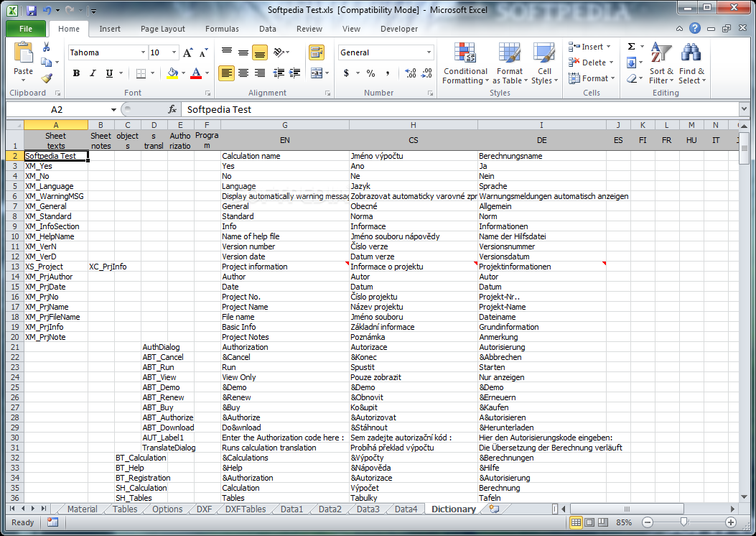Click zoom in plus button

click(731, 522)
